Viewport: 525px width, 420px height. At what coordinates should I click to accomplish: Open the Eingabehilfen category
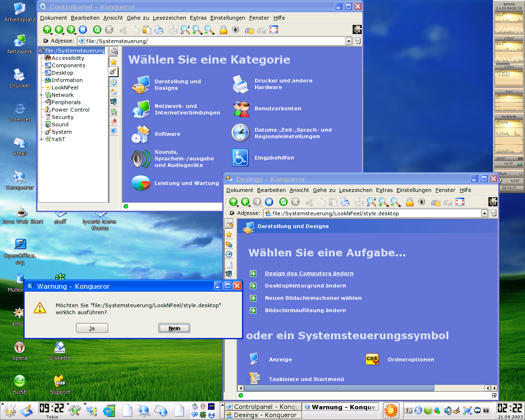[x=263, y=158]
